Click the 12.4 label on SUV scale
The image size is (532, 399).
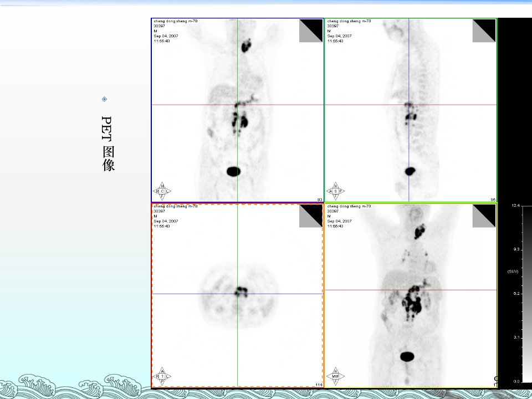click(516, 206)
